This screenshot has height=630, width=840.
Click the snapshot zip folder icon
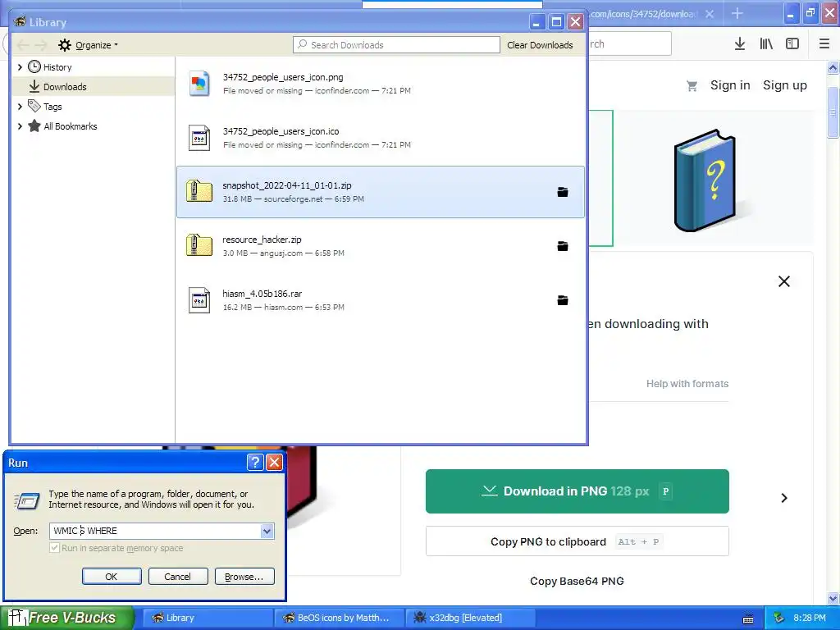point(199,191)
